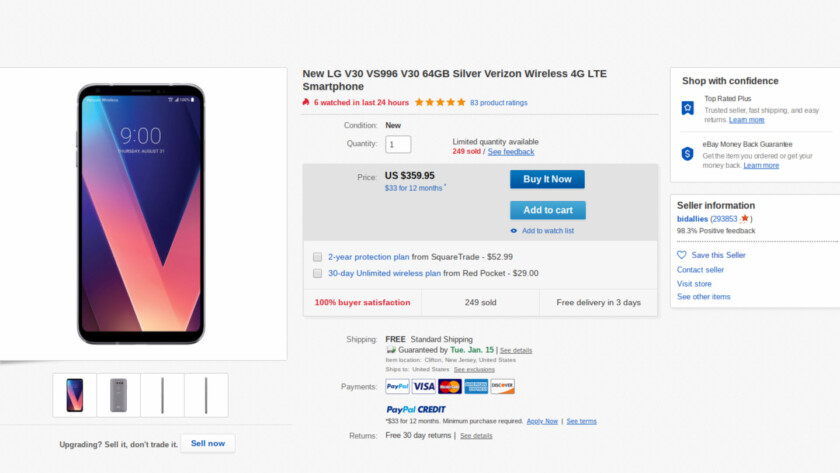This screenshot has height=473, width=840.
Task: Click the Visa card logo
Action: (424, 386)
